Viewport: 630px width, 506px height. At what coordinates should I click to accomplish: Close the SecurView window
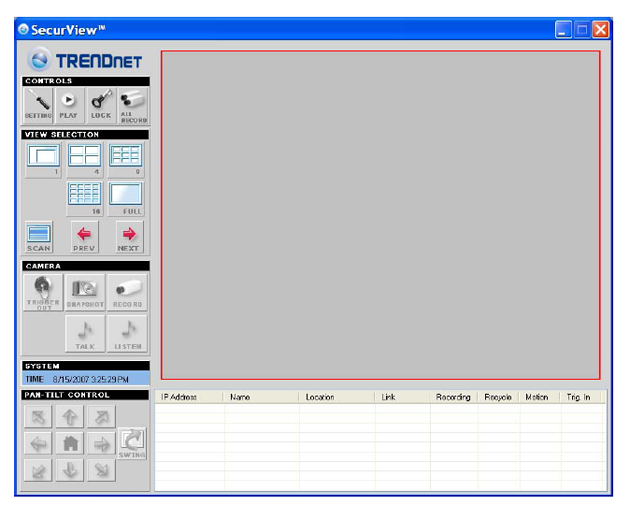pyautogui.click(x=601, y=30)
